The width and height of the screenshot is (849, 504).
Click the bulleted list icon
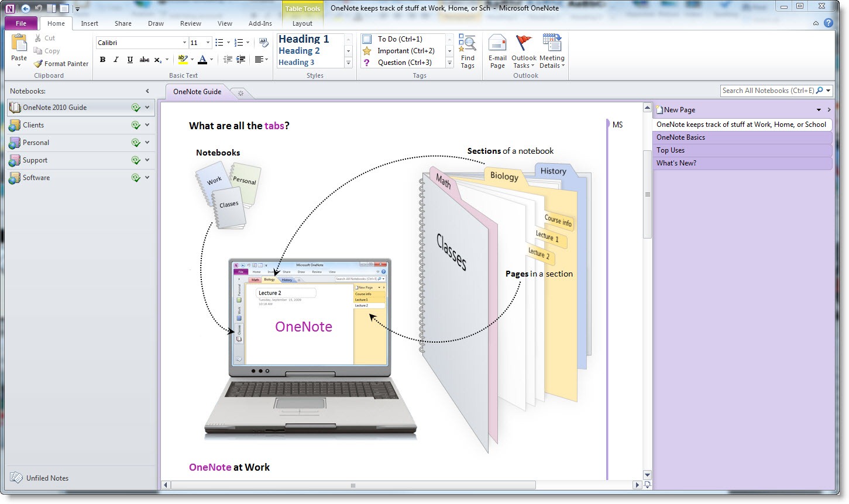coord(219,42)
